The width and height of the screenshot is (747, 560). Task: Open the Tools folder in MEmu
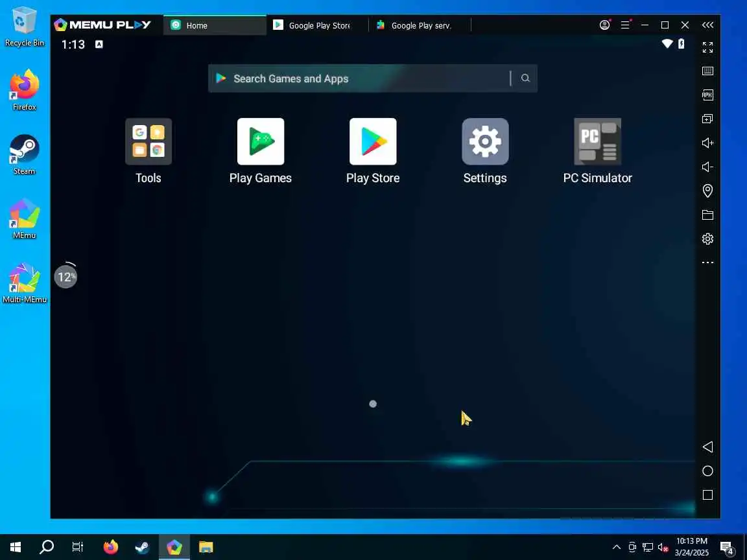148,141
